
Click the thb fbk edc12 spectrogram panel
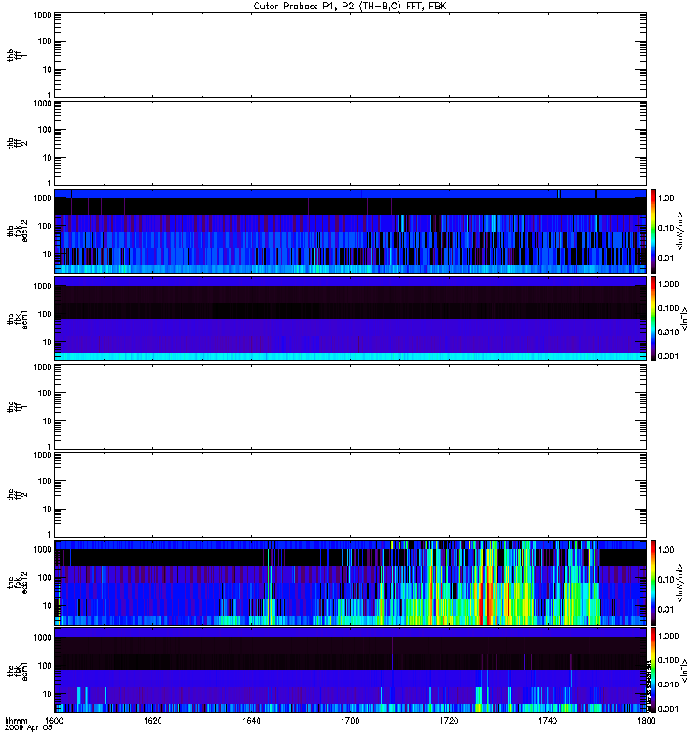pos(350,231)
